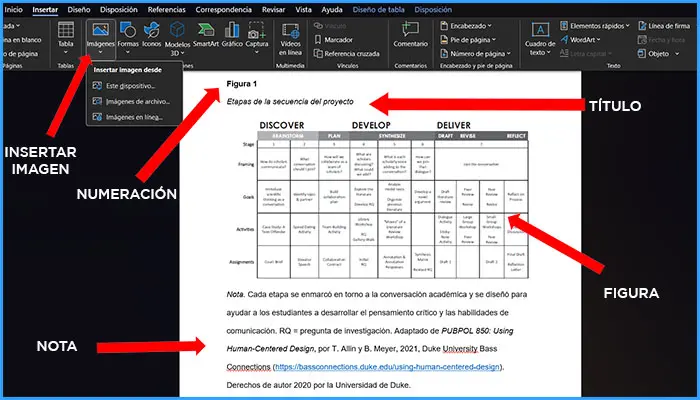Viewport: 700px width, 400px height.
Task: Open the Revisar tab
Action: coord(273,9)
